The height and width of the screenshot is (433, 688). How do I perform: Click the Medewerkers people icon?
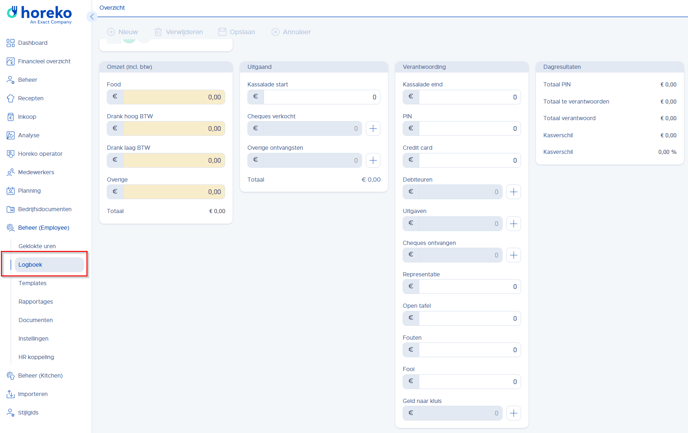click(11, 172)
